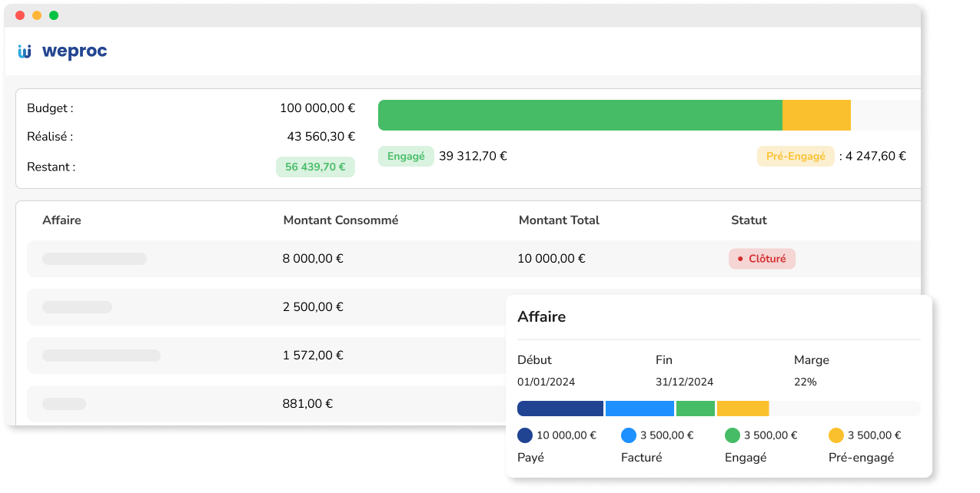Sort by the Montant Consommé column header
The image size is (980, 493).
(341, 220)
